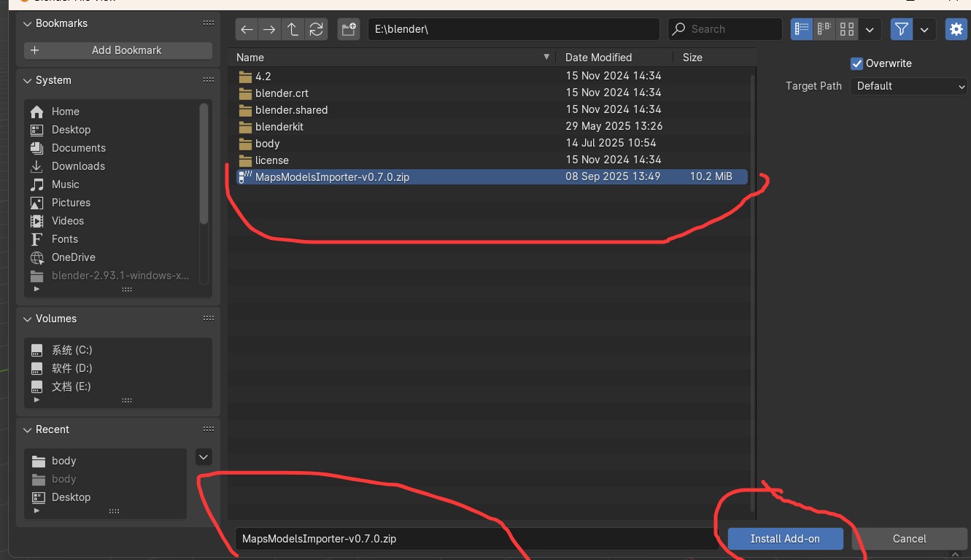
Task: Open the filter options dropdown arrow
Action: (924, 29)
